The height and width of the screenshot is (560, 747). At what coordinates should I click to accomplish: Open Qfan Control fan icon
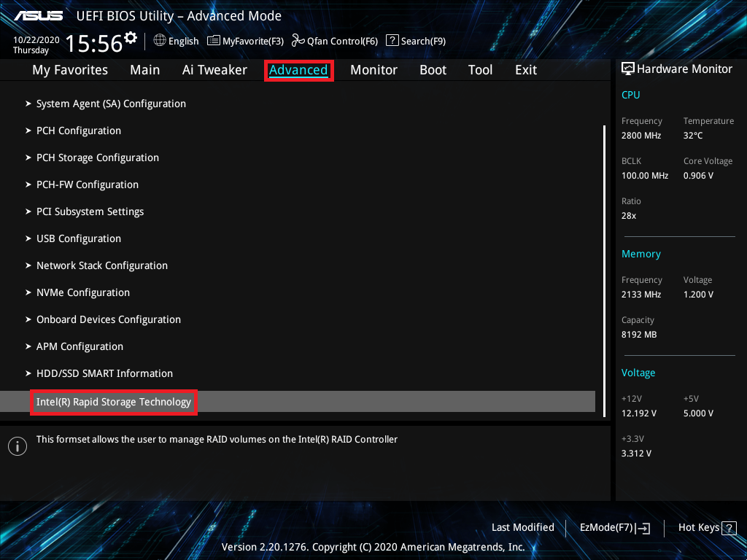coord(298,41)
